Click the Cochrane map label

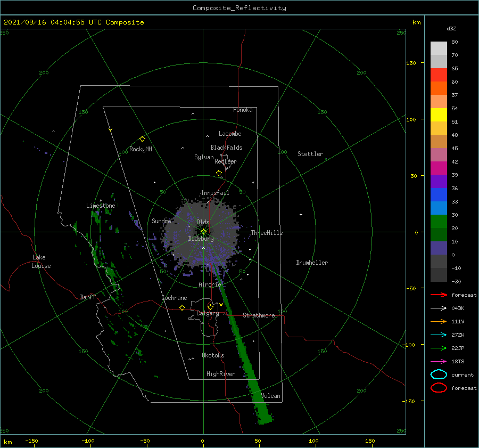coord(174,298)
